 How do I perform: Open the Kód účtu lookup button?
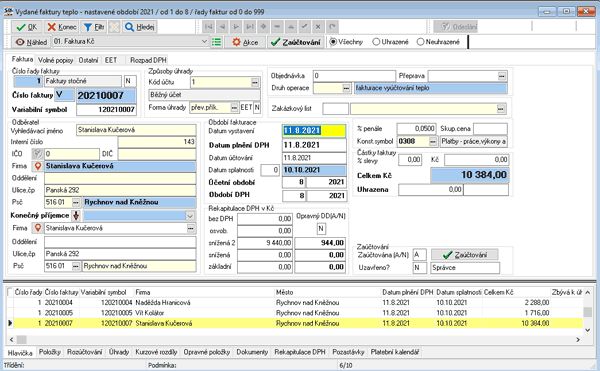click(255, 82)
